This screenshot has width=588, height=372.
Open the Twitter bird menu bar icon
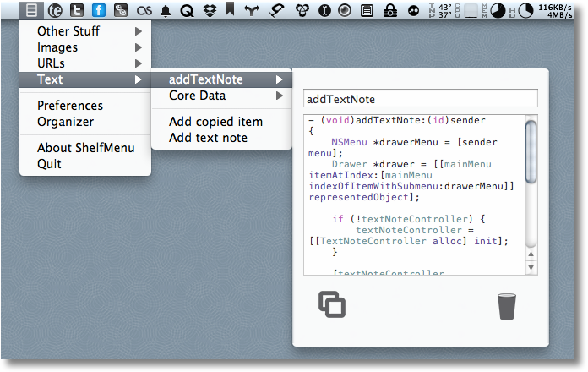point(77,10)
